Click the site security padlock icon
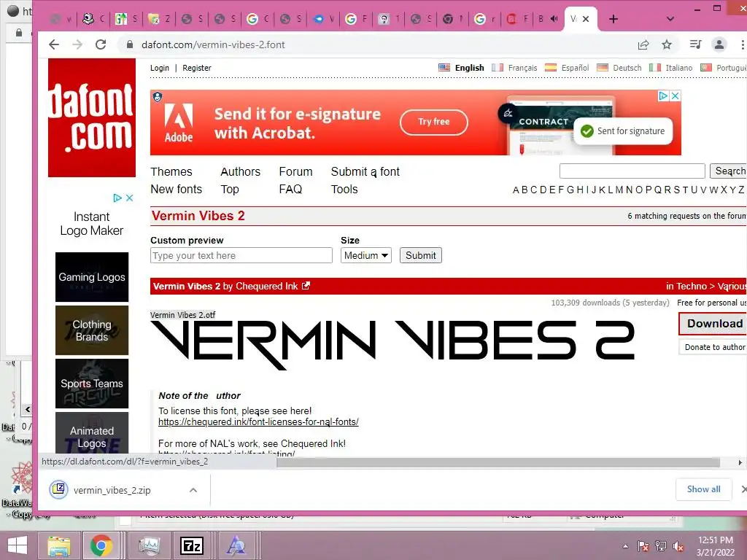The height and width of the screenshot is (560, 747). click(x=129, y=44)
